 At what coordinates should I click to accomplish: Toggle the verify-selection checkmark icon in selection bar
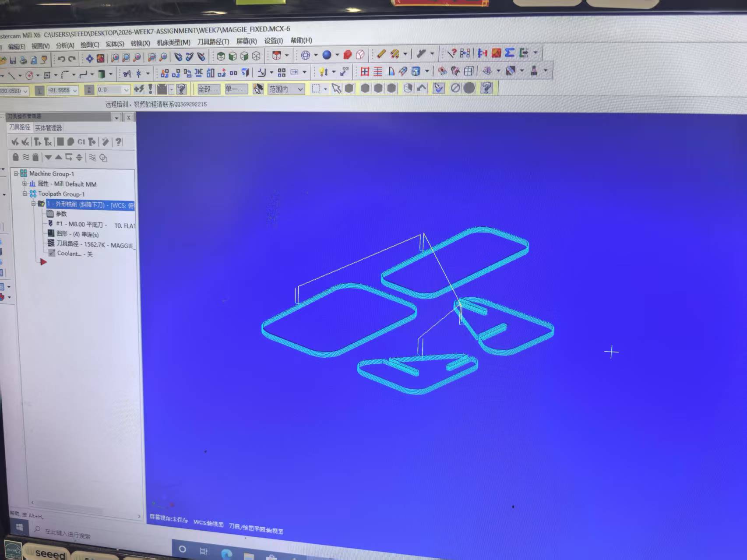[x=438, y=88]
